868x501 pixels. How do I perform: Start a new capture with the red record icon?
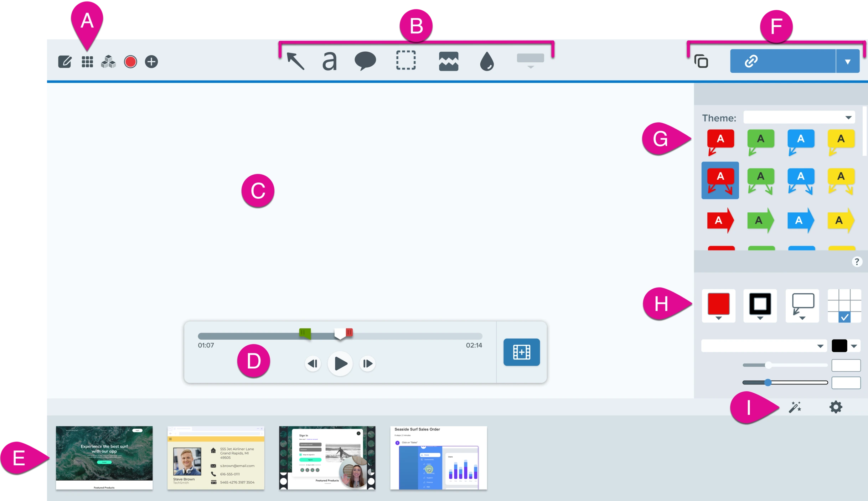pyautogui.click(x=130, y=61)
